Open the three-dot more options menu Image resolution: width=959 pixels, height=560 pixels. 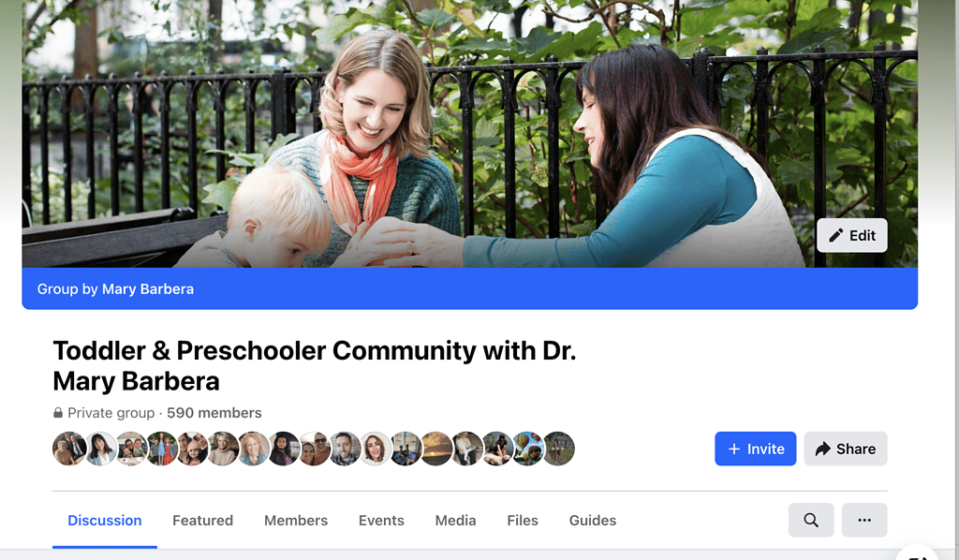[864, 521]
